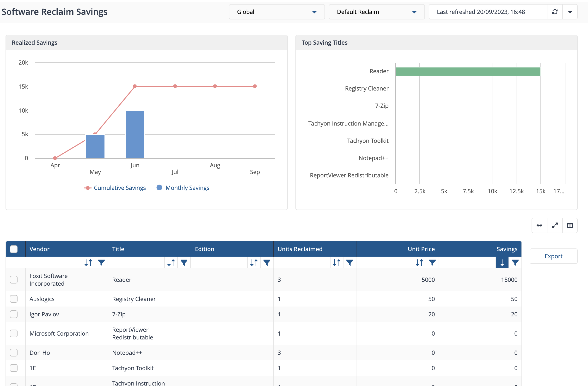Viewport: 588px width, 386px height.
Task: Select the Don Ho row checkbox
Action: point(14,353)
